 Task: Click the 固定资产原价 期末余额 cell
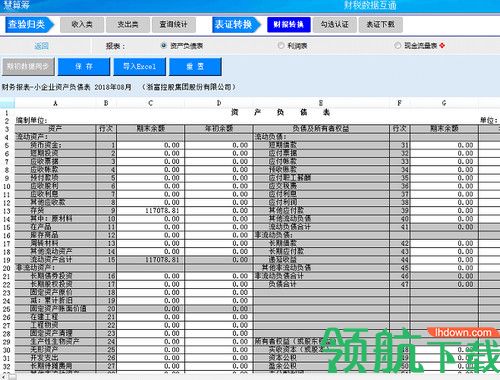click(x=150, y=292)
